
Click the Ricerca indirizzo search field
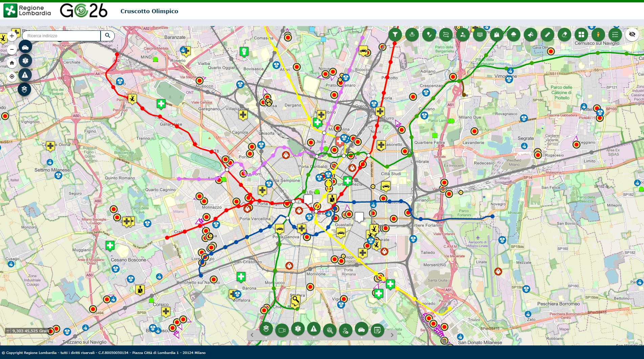[61, 36]
